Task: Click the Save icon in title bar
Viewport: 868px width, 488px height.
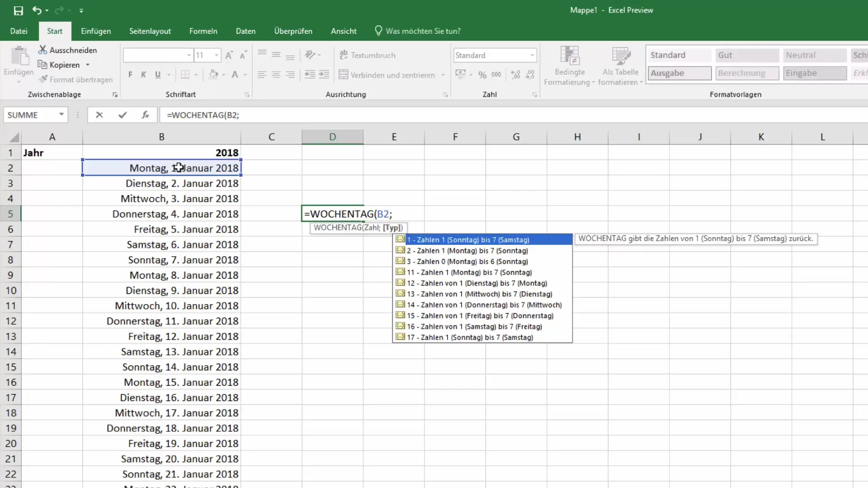Action: point(18,10)
